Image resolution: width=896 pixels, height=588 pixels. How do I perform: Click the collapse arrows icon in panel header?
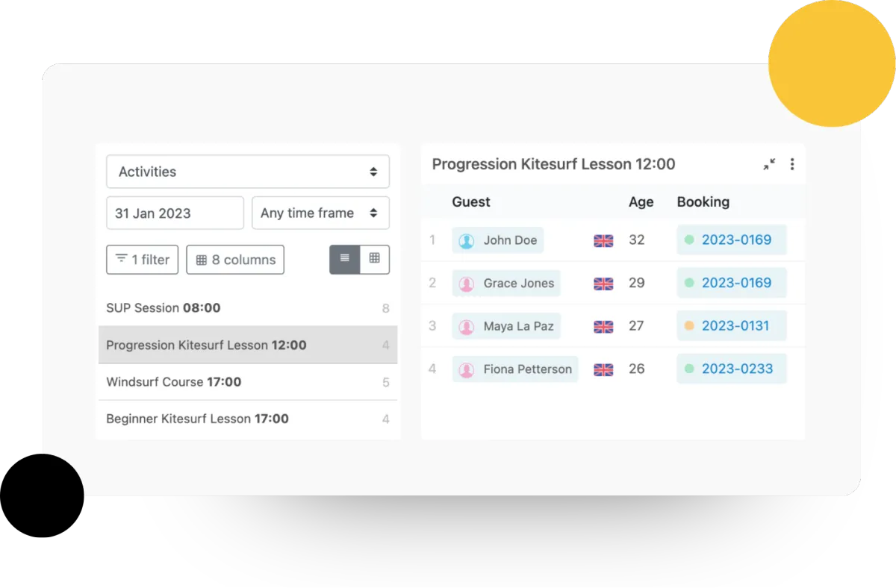click(x=769, y=164)
